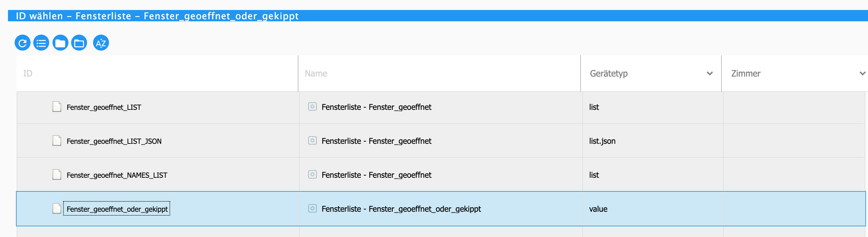Click state icon beside Fenster_geoeffnet_oder_gekippt name
868x237 pixels.
pos(312,208)
